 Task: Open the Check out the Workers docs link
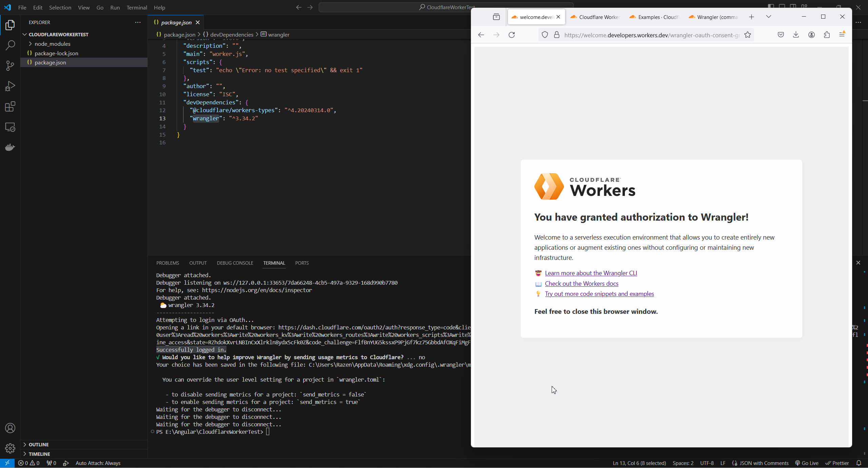point(581,283)
